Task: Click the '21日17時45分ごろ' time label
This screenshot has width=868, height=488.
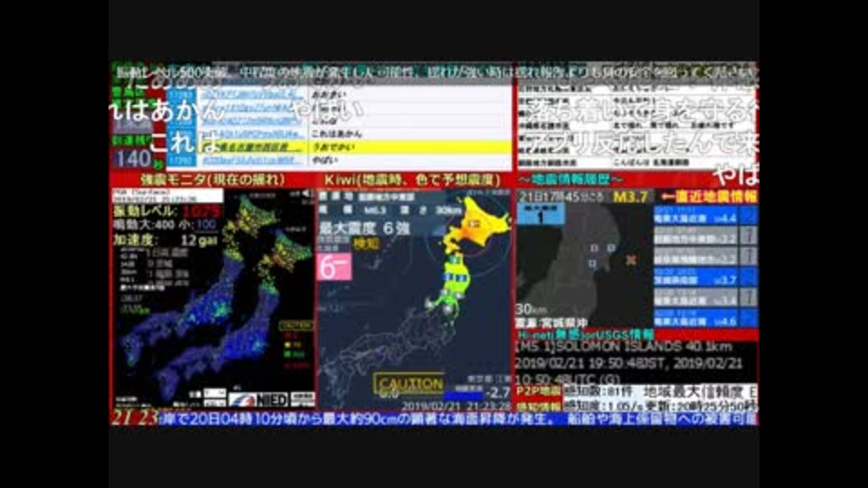Action: tap(561, 196)
